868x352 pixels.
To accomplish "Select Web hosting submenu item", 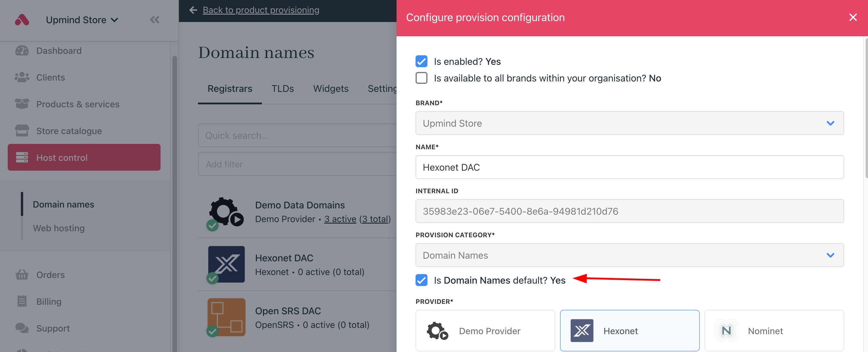I will (x=59, y=228).
